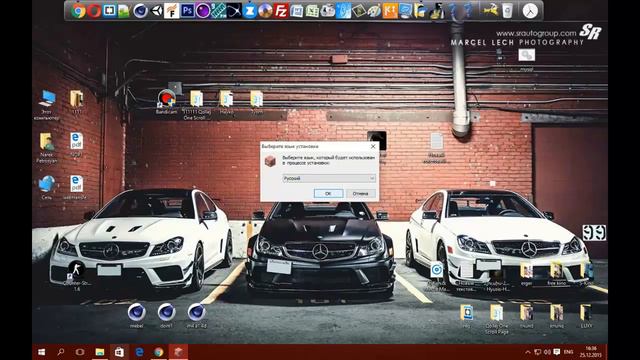Open the Recycle Bin in the dock

tap(507, 11)
